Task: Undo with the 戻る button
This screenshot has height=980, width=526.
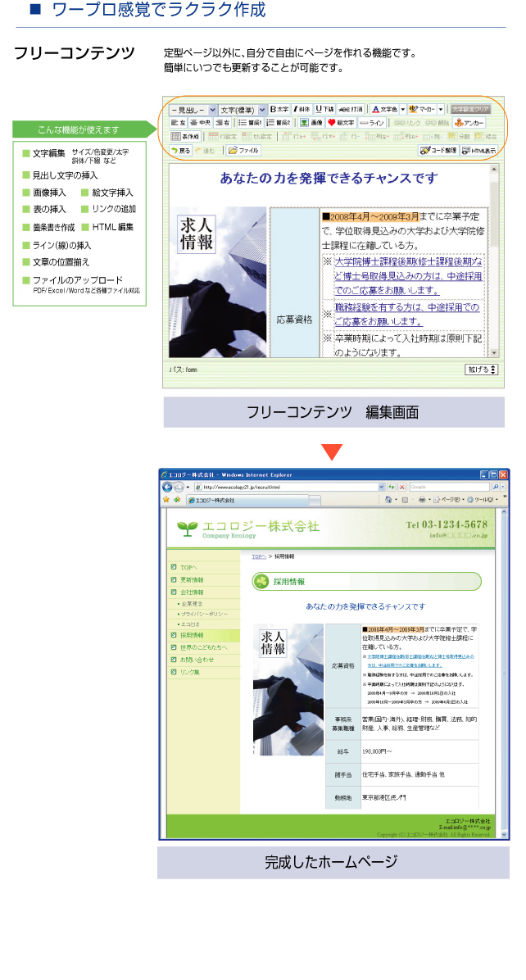Action: tap(180, 150)
